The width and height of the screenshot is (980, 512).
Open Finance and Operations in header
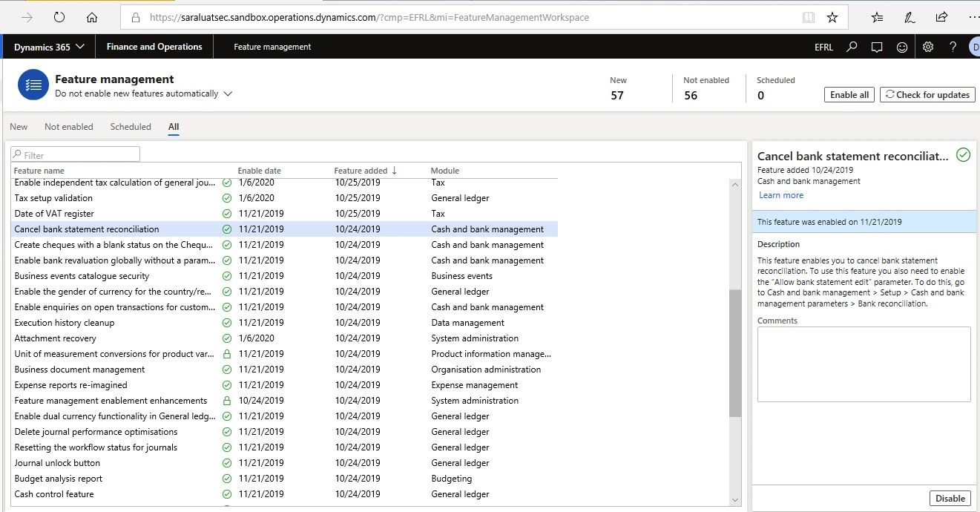click(154, 47)
